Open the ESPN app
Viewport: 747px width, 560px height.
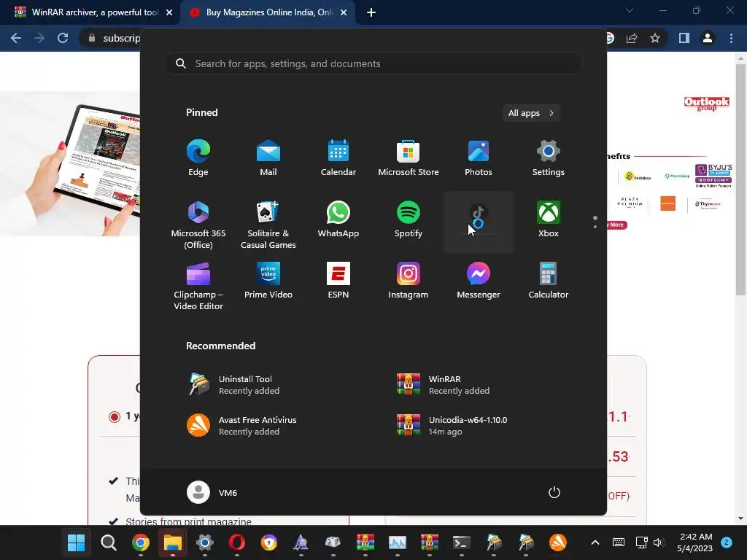[x=338, y=281]
